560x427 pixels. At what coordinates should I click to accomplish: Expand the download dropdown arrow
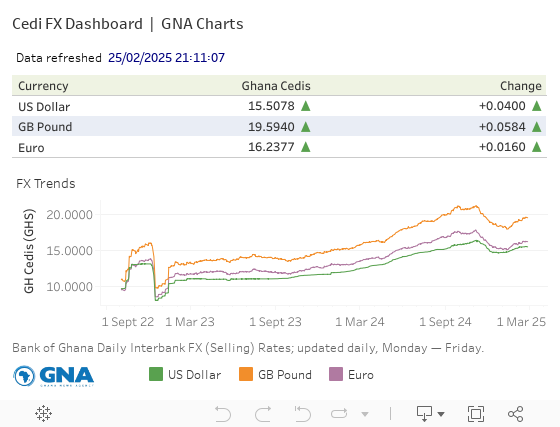[x=441, y=414]
